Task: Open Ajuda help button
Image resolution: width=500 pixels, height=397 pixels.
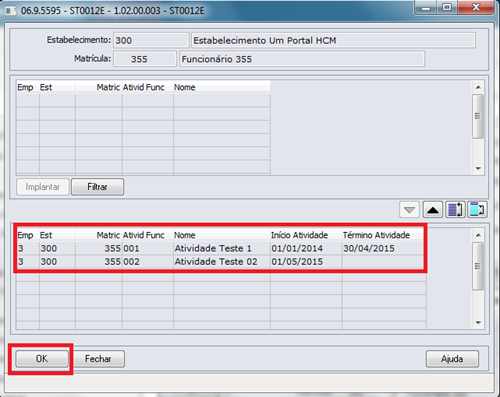Action: coord(452,359)
